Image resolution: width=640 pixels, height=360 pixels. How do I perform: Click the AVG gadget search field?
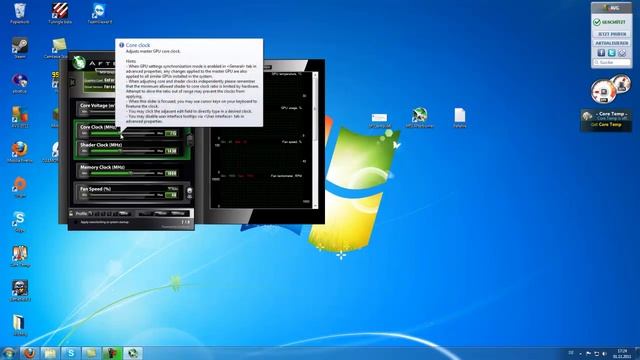click(x=611, y=62)
